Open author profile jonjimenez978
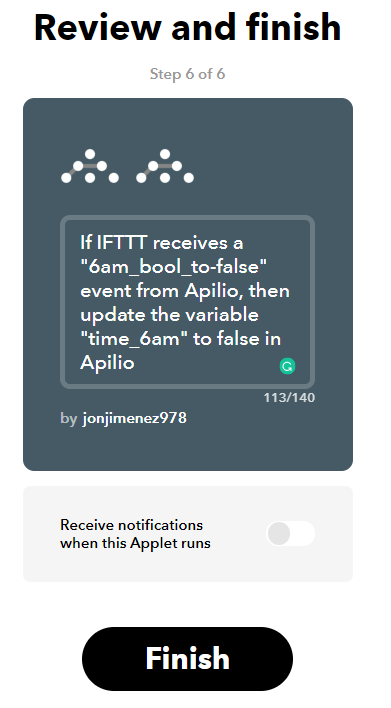The image size is (391, 708). pos(135,418)
